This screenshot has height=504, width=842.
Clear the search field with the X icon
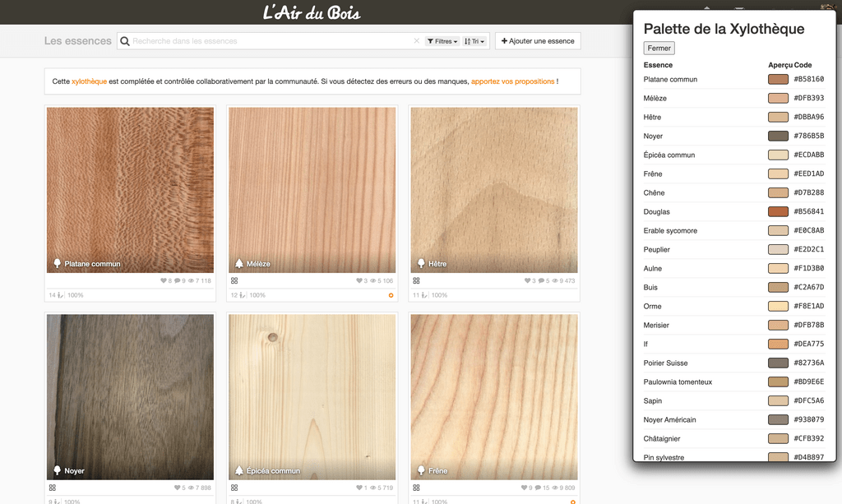tap(416, 41)
